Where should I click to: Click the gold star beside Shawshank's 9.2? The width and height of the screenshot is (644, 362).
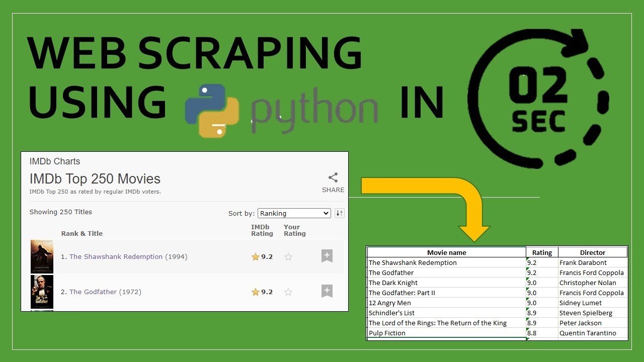click(x=255, y=256)
